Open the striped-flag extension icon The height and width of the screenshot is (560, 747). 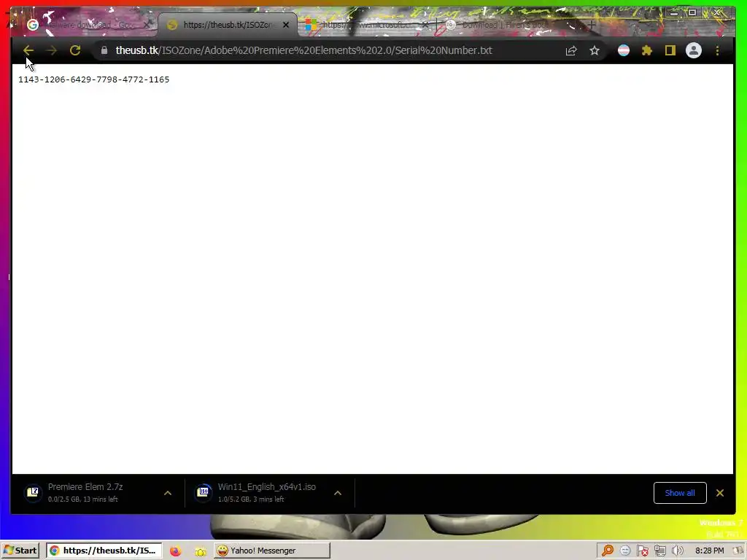tap(623, 50)
